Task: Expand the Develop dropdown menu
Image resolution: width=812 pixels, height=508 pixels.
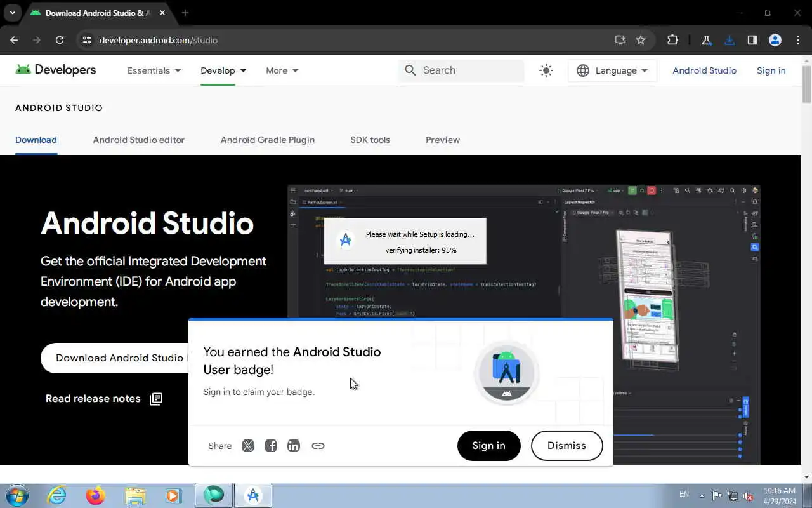Action: (223, 70)
